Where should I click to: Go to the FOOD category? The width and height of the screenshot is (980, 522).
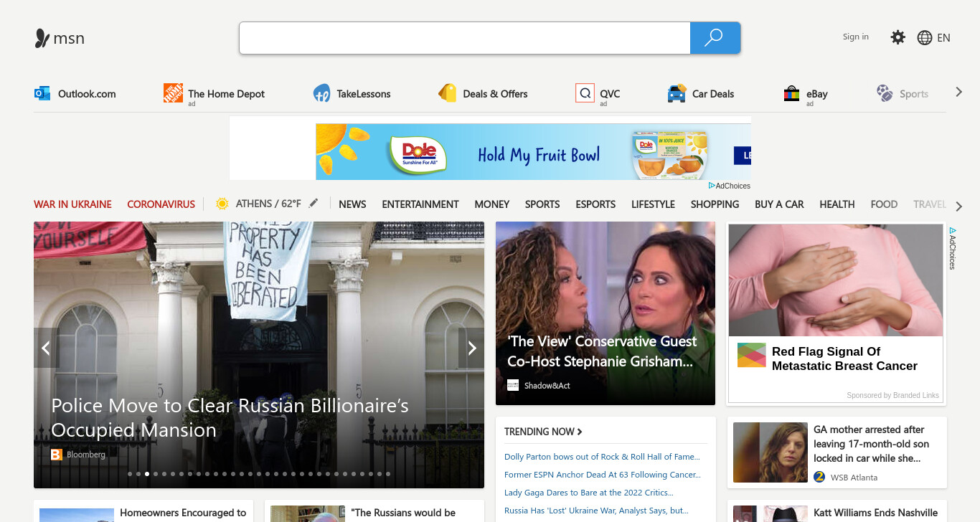tap(884, 204)
